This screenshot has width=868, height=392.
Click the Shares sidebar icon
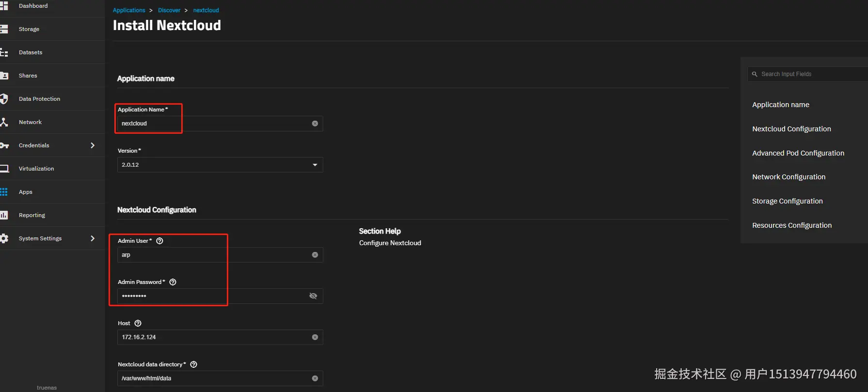[4, 76]
